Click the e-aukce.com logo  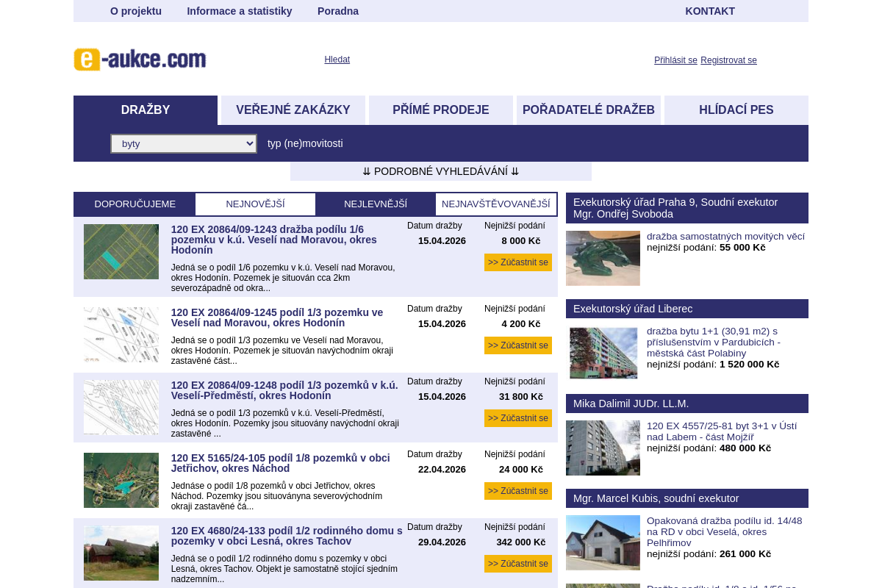pos(140,60)
